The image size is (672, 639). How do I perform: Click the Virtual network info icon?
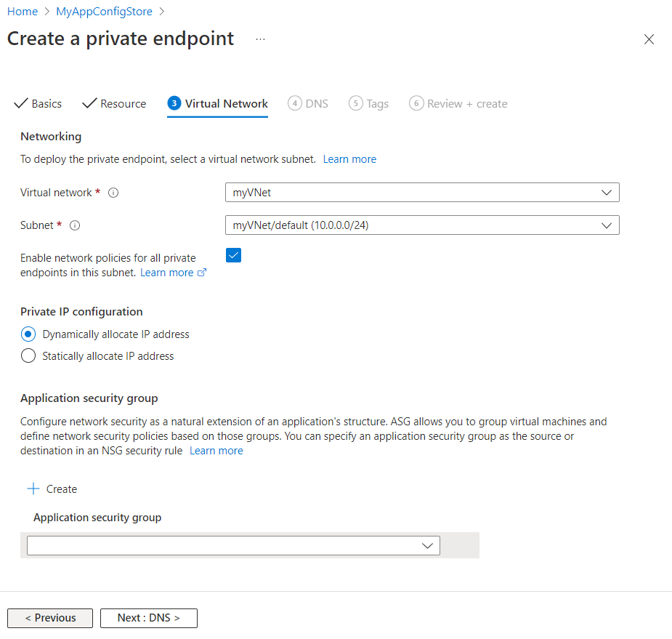pyautogui.click(x=113, y=193)
